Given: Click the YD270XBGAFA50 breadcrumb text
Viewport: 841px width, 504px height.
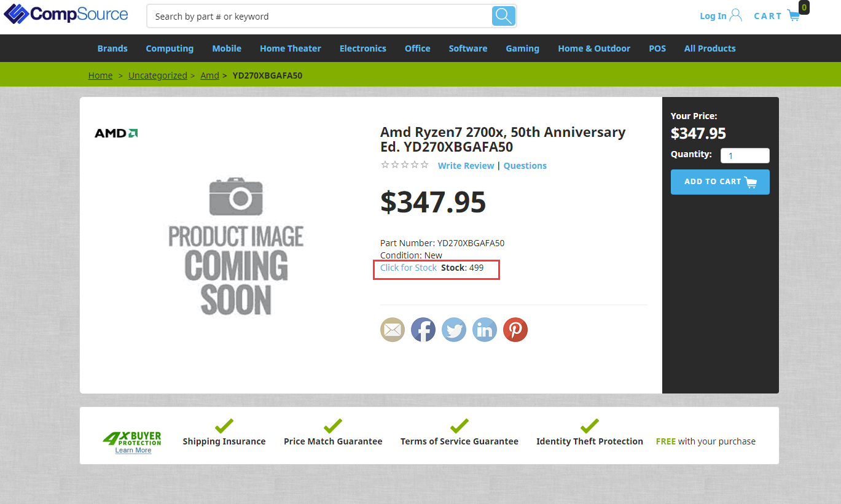Looking at the screenshot, I should tap(267, 76).
